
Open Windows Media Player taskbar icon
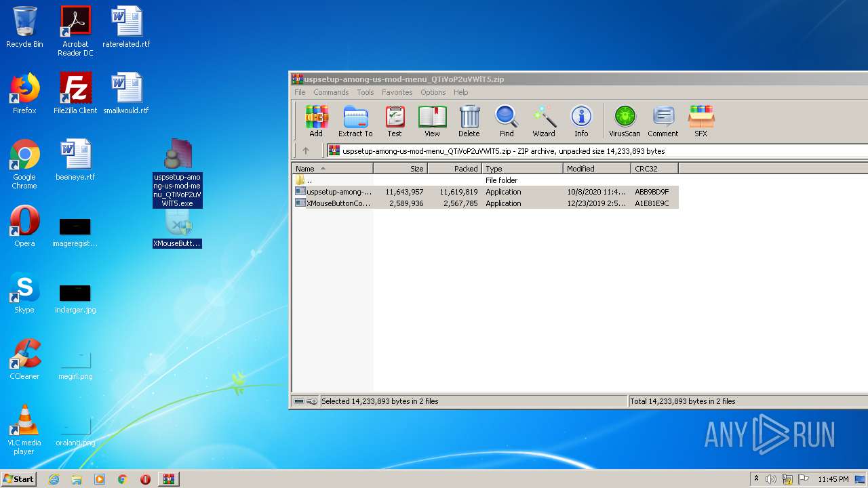tap(100, 479)
